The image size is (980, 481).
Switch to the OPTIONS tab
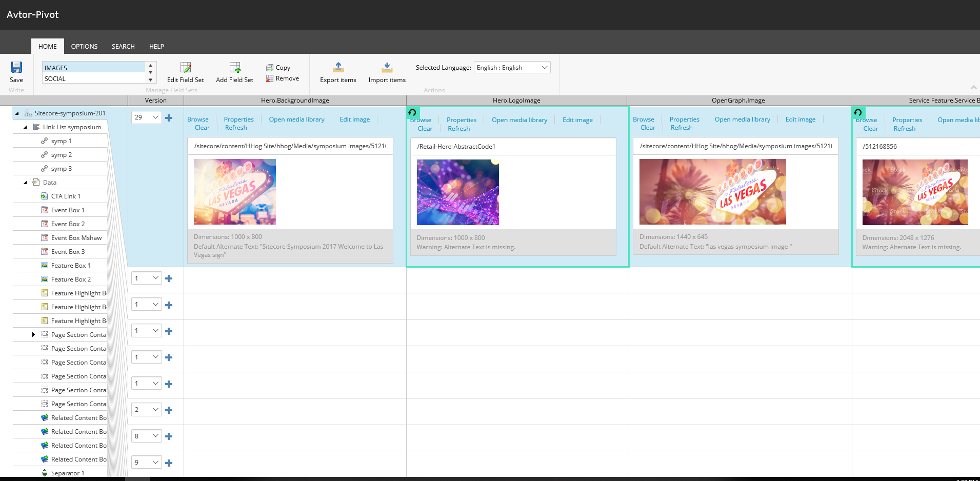[x=84, y=47]
